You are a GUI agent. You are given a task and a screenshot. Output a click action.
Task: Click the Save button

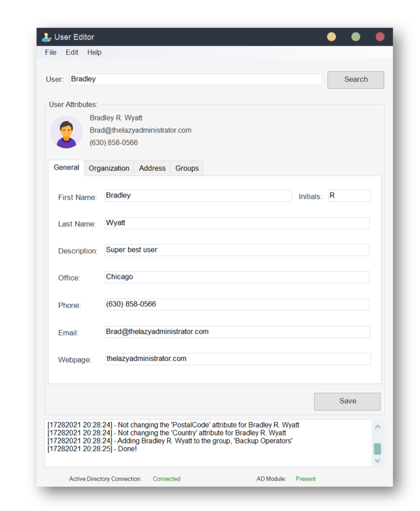coord(347,401)
